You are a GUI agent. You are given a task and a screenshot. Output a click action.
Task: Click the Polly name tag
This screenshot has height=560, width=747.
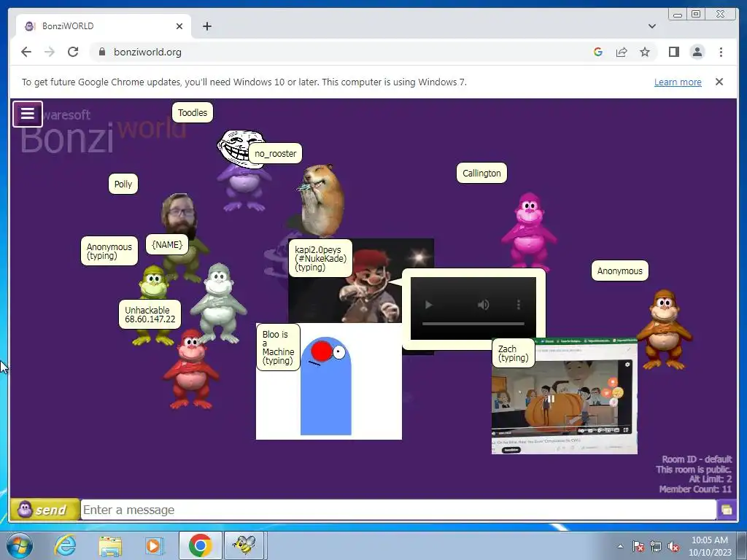[123, 184]
